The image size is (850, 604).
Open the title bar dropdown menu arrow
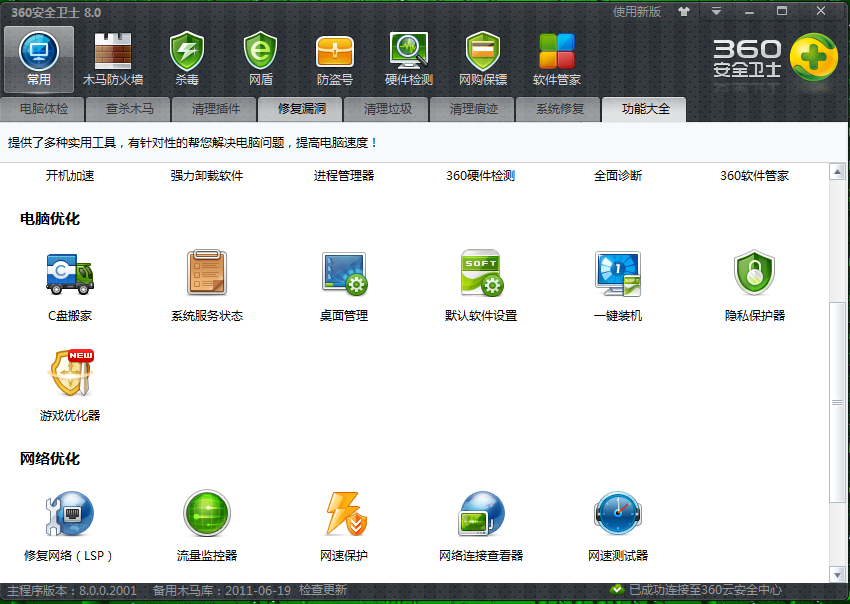click(717, 11)
